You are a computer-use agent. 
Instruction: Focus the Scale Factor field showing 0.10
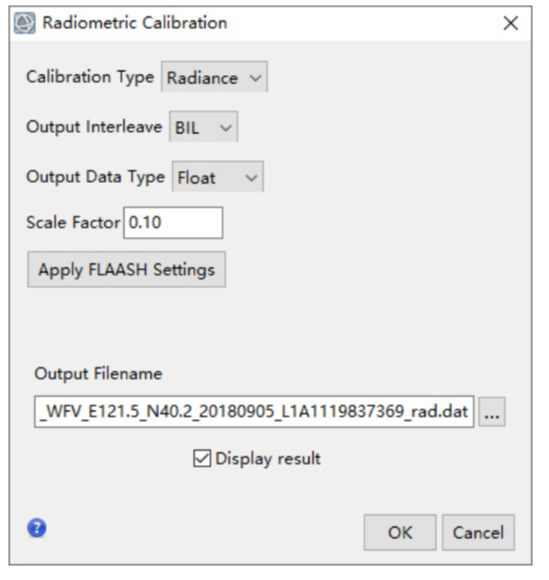(x=173, y=223)
